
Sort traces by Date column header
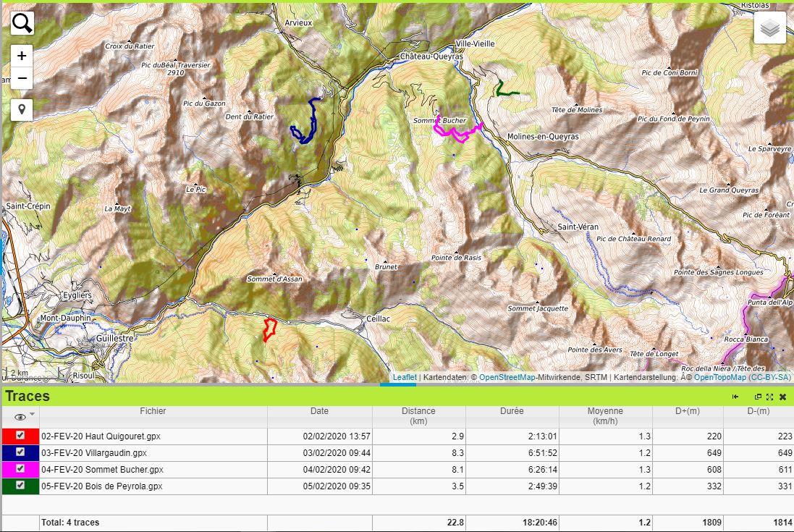319,411
